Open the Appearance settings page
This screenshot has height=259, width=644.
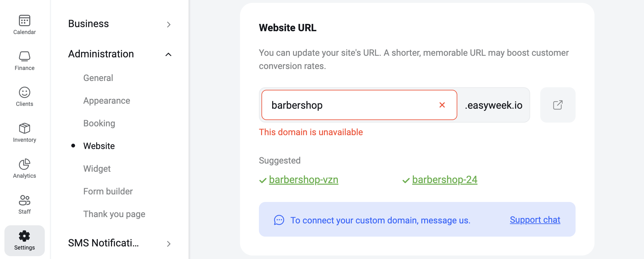(x=107, y=101)
